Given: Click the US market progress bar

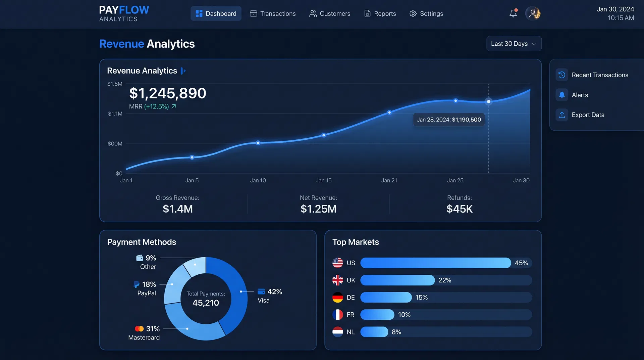Looking at the screenshot, I should pos(435,263).
